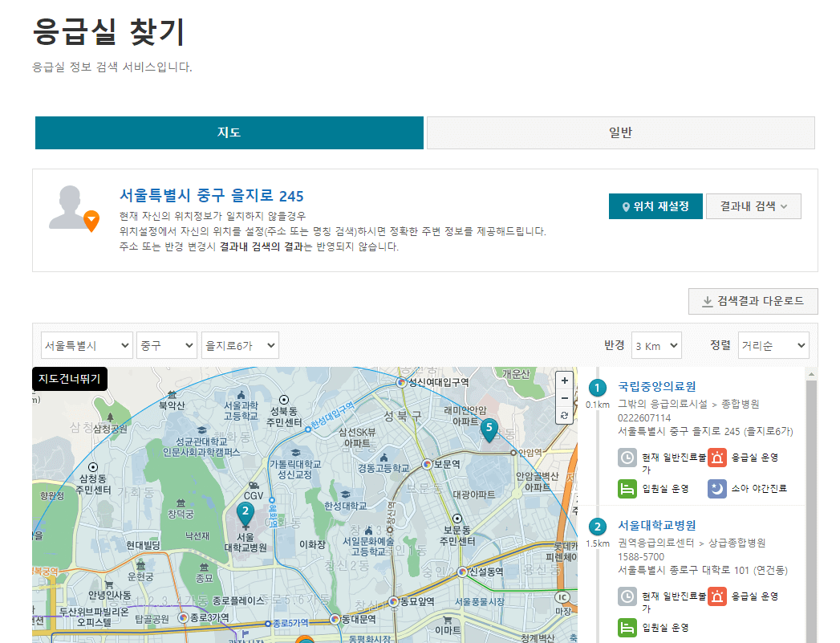Click 서울대학교병원 입원실 운영 bed icon
The image size is (840, 643).
pyautogui.click(x=627, y=628)
